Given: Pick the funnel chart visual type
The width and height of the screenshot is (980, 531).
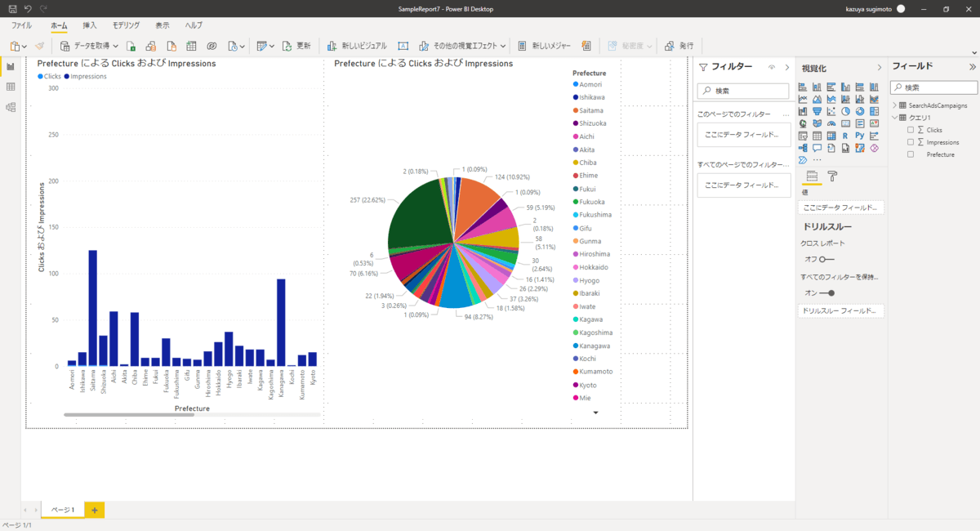Looking at the screenshot, I should (817, 111).
